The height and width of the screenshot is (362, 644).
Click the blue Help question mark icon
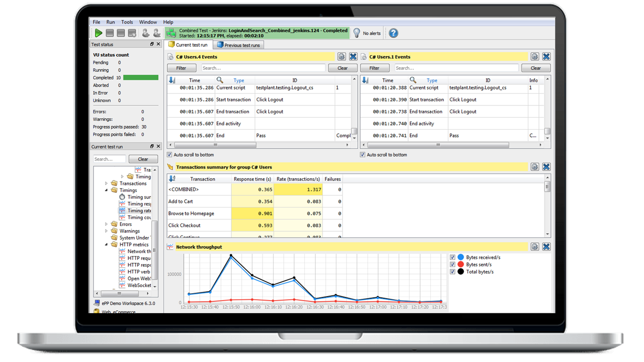(393, 33)
